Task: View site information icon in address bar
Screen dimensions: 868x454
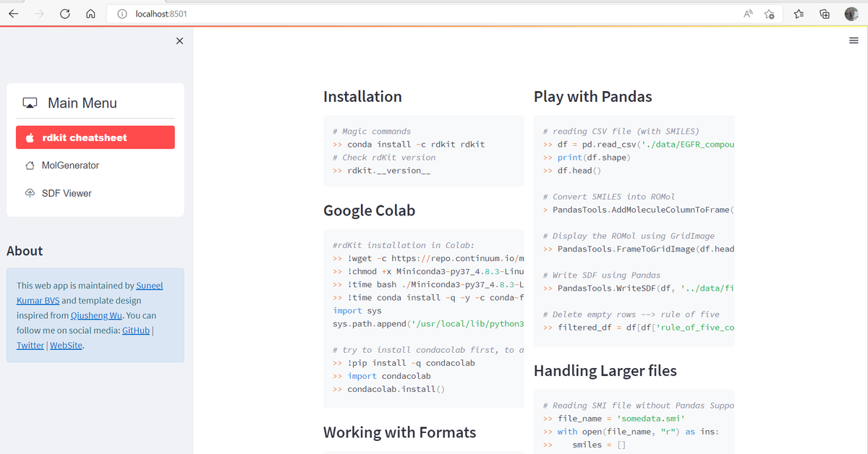Action: pyautogui.click(x=122, y=14)
